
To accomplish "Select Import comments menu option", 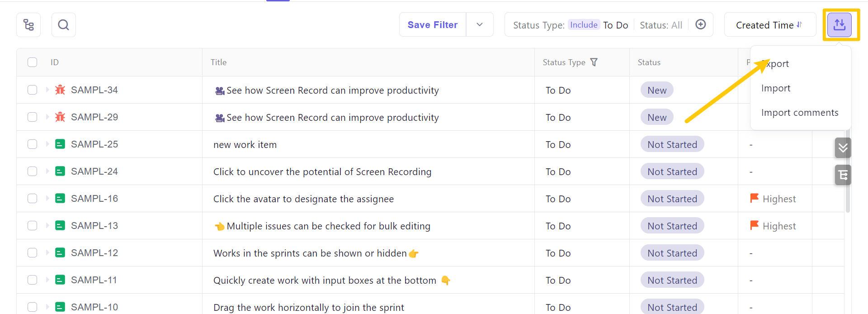I will [799, 113].
